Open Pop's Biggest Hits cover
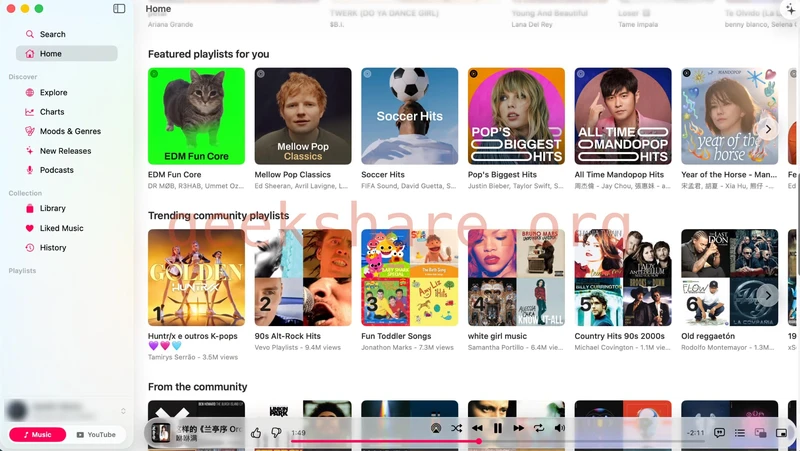The height and width of the screenshot is (451, 800). [516, 116]
